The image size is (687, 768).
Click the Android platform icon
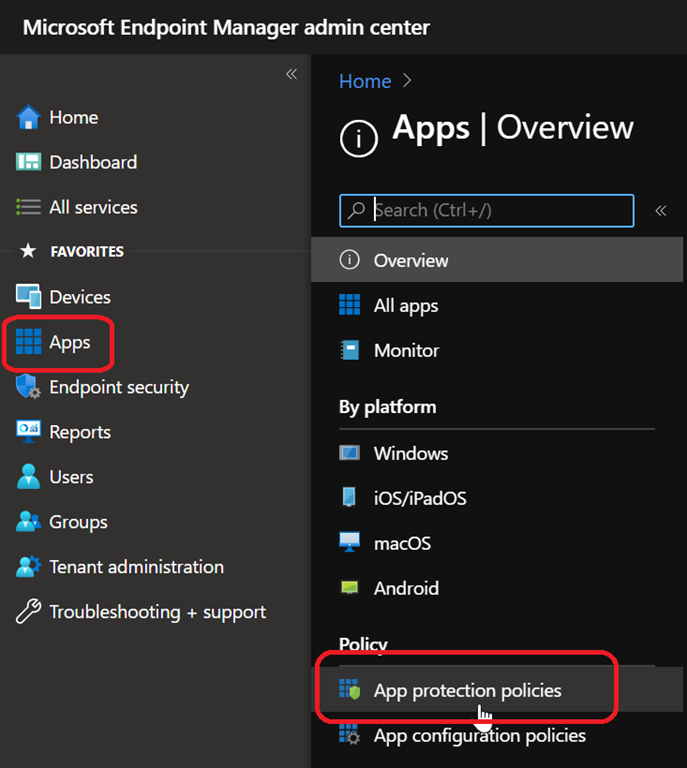pos(349,588)
